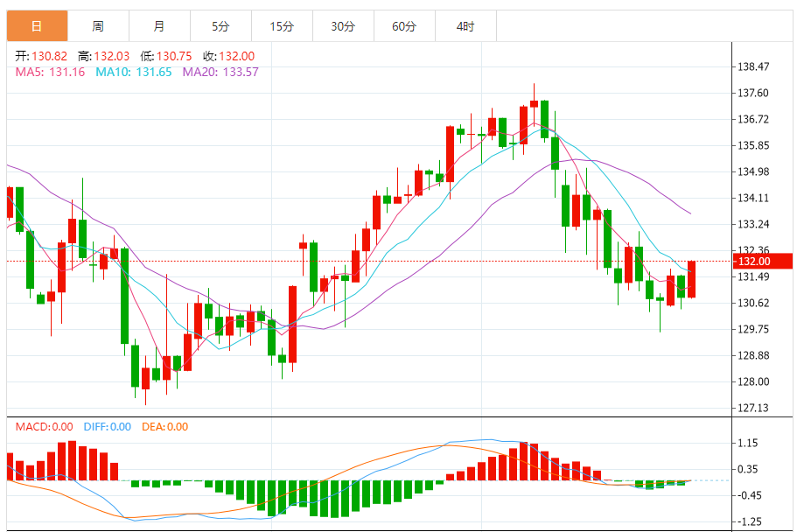Click the highest candlestick near 137.60
This screenshot has height=532, width=804.
534,103
